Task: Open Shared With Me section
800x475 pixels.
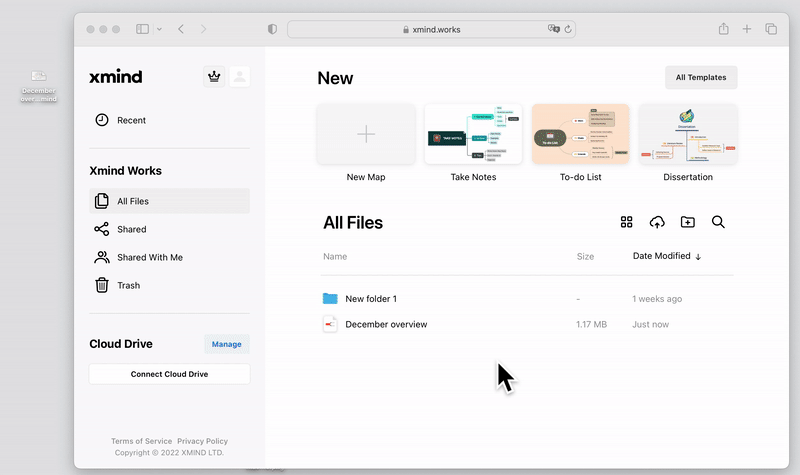Action: point(169,257)
